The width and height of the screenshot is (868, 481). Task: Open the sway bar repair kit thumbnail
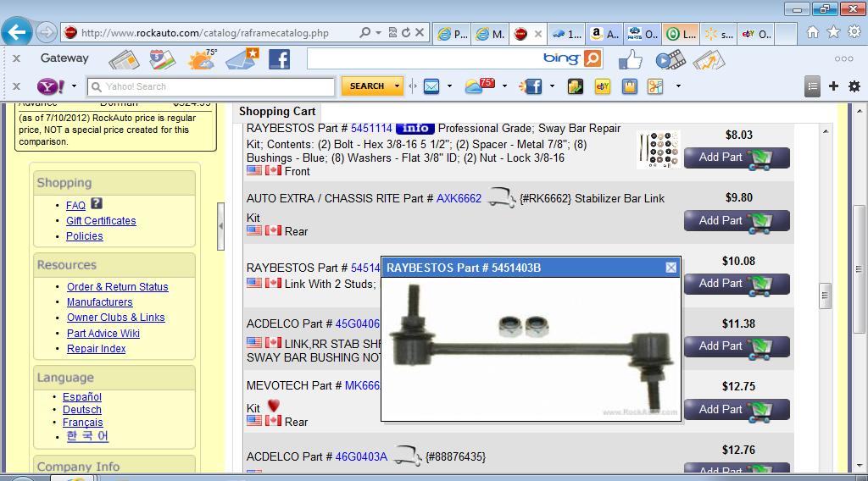pyautogui.click(x=658, y=149)
